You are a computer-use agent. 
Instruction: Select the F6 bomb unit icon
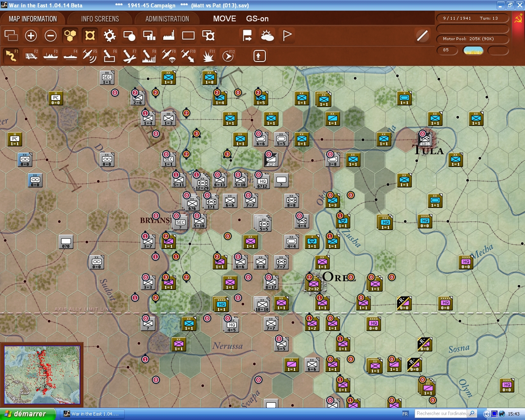110,55
